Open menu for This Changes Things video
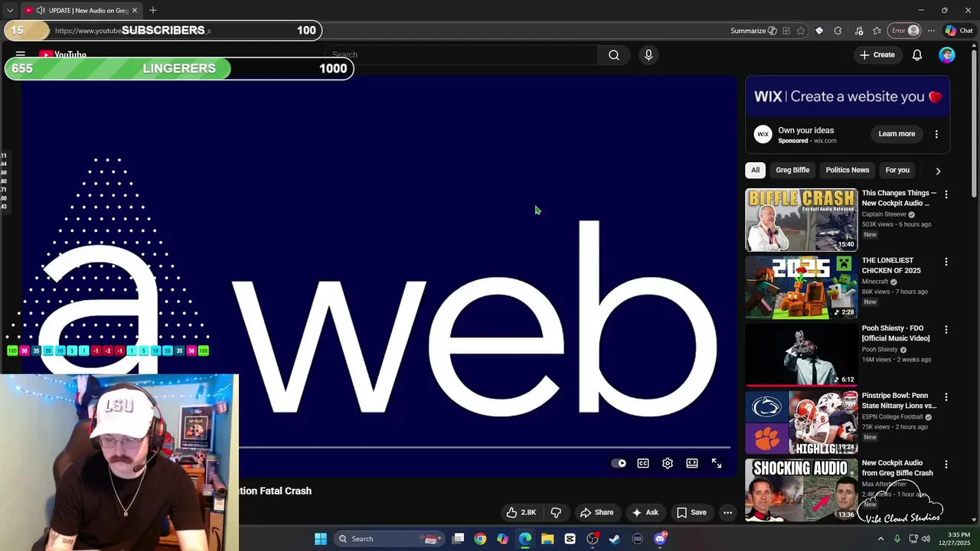980x551 pixels. pyautogui.click(x=946, y=194)
